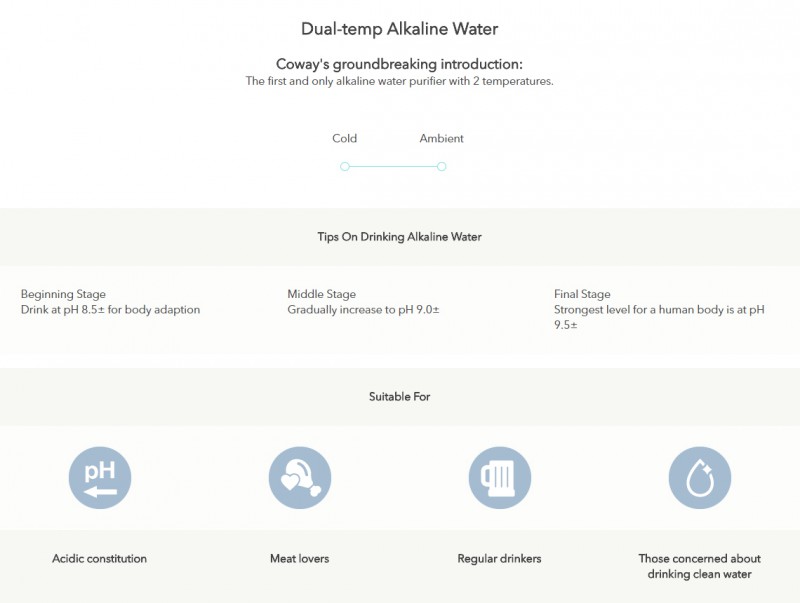800x603 pixels.
Task: Click the Ambient label above the slider
Action: (x=441, y=138)
